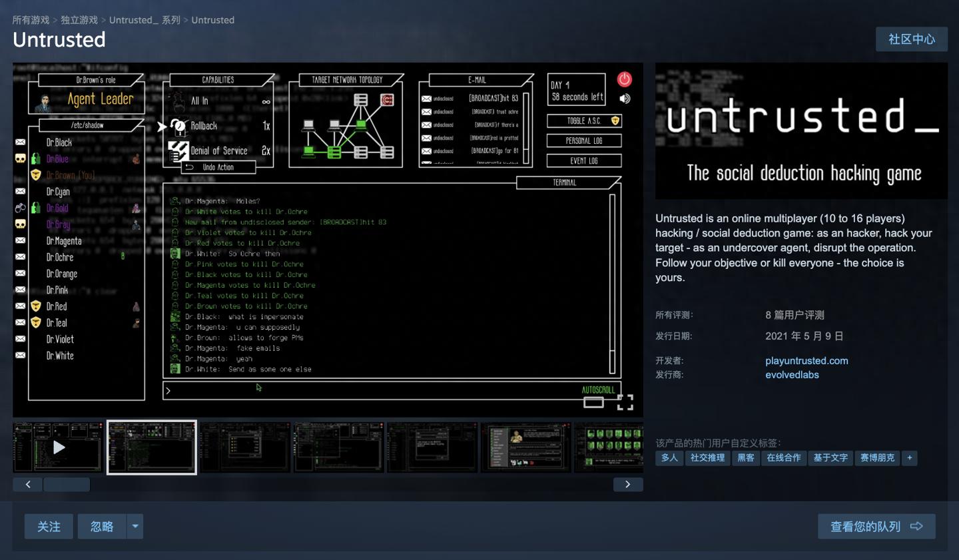Go to 所有游戏 in the breadcrumb
The height and width of the screenshot is (560, 959).
(31, 20)
